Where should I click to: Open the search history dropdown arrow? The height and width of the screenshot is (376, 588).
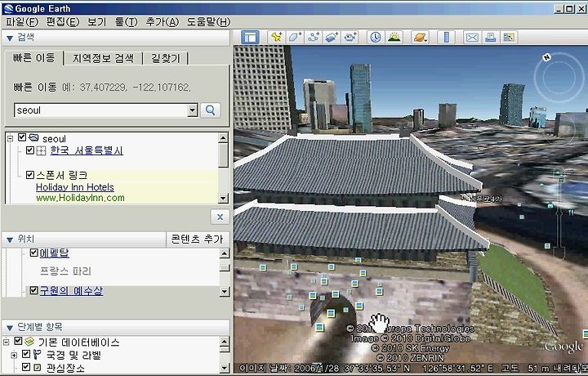(x=193, y=110)
